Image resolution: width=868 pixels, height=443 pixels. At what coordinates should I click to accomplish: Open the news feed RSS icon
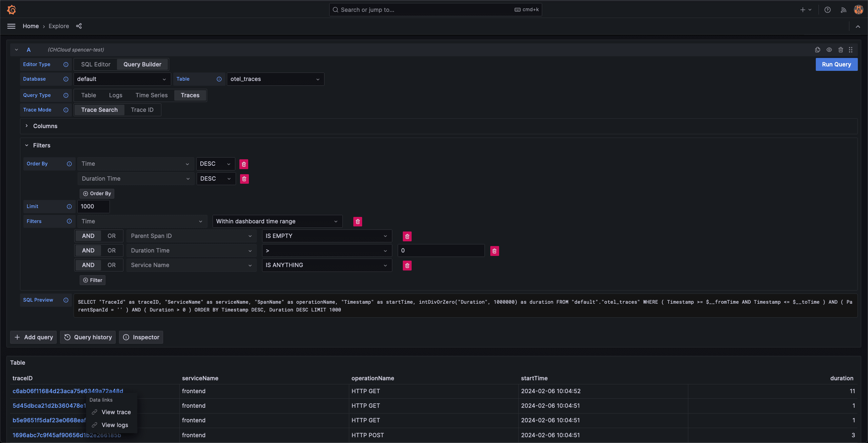coord(843,10)
